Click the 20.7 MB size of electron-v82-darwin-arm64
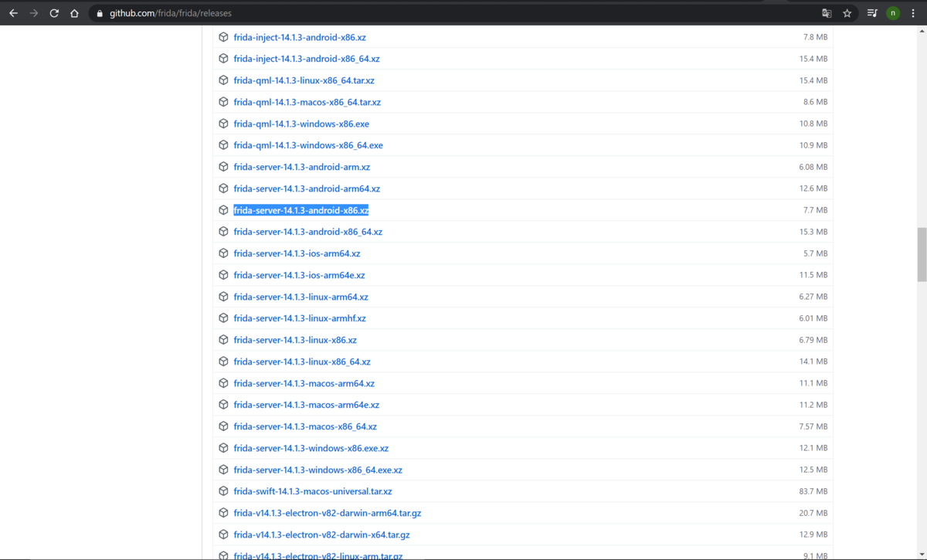 (813, 513)
